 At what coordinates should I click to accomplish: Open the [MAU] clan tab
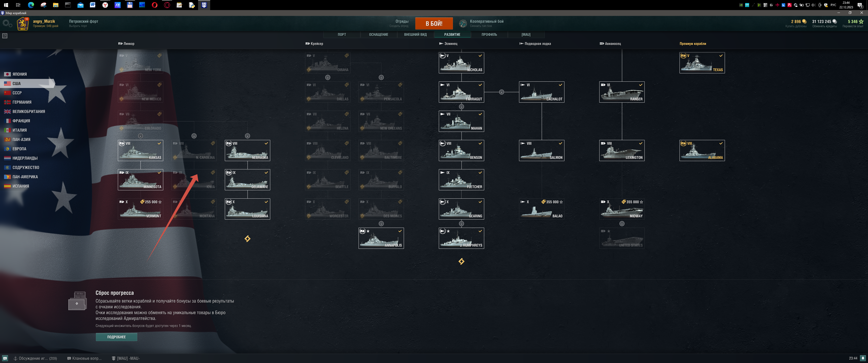pyautogui.click(x=526, y=35)
